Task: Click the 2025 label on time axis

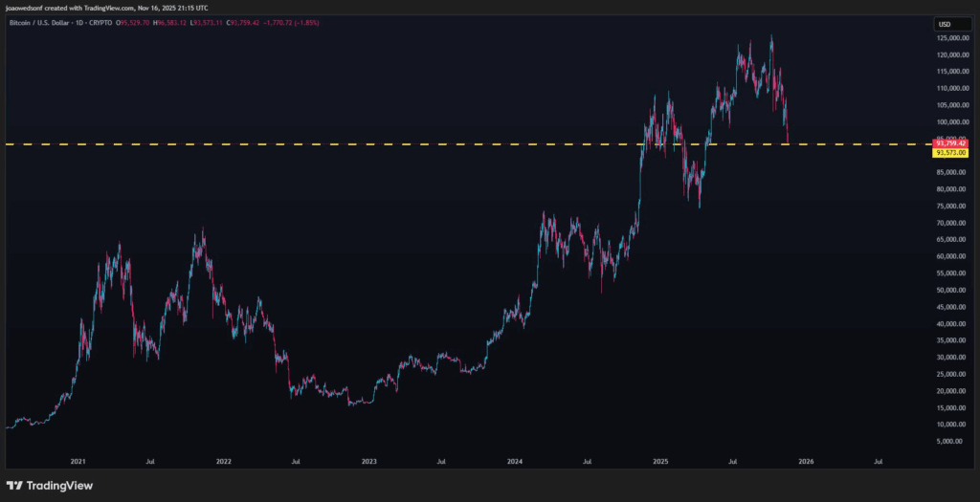Action: 659,461
